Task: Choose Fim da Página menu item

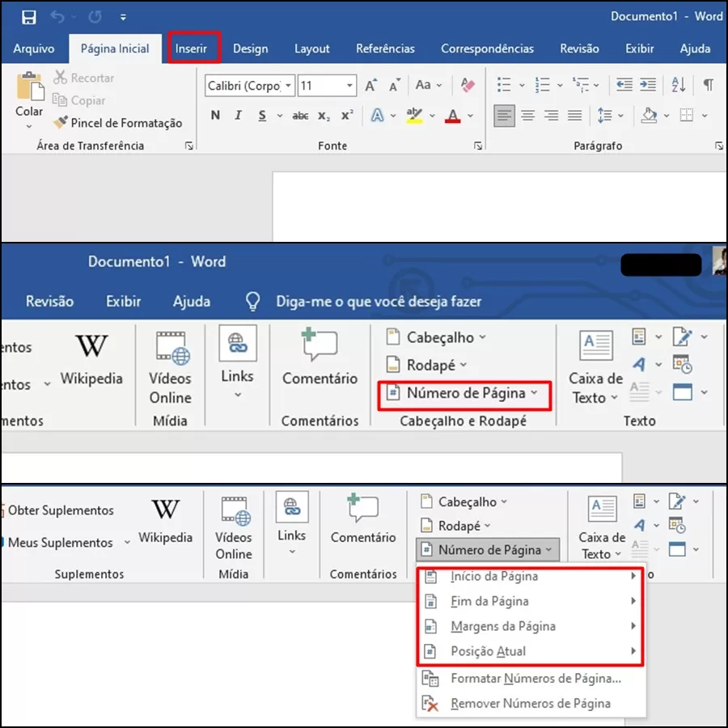Action: 530,601
